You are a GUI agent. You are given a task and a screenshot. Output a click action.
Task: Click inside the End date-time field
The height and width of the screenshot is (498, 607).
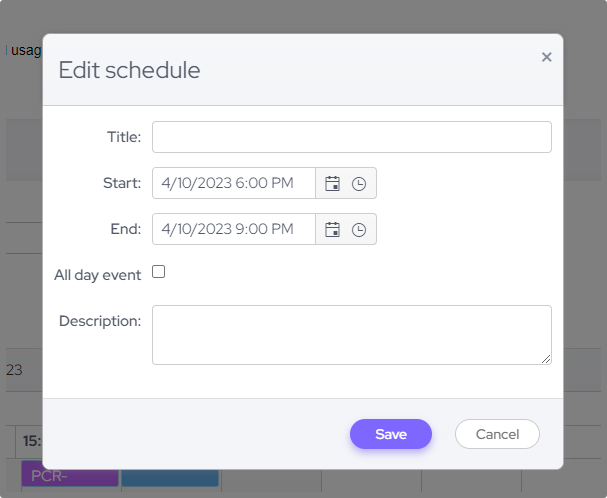click(x=234, y=230)
